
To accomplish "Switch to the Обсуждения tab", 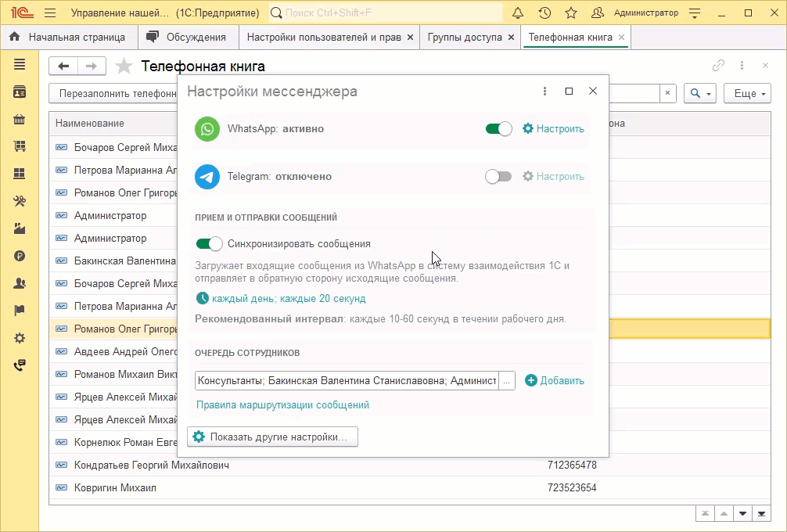I will tap(188, 37).
